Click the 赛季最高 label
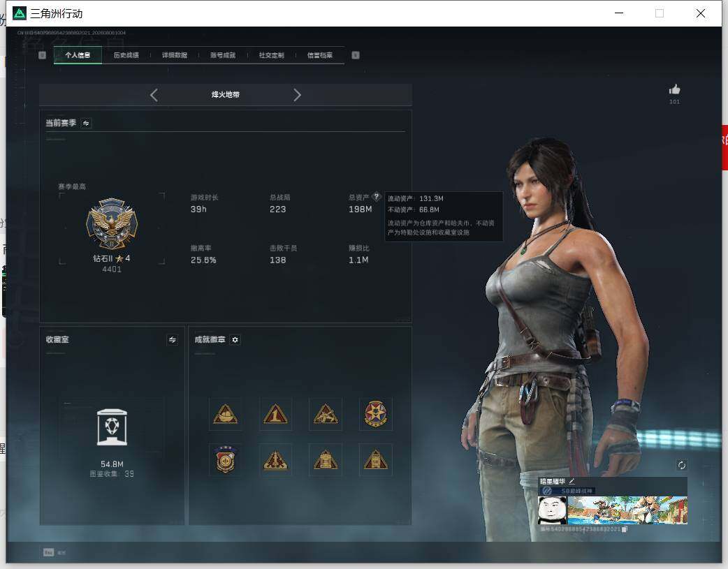This screenshot has width=728, height=569. point(72,186)
